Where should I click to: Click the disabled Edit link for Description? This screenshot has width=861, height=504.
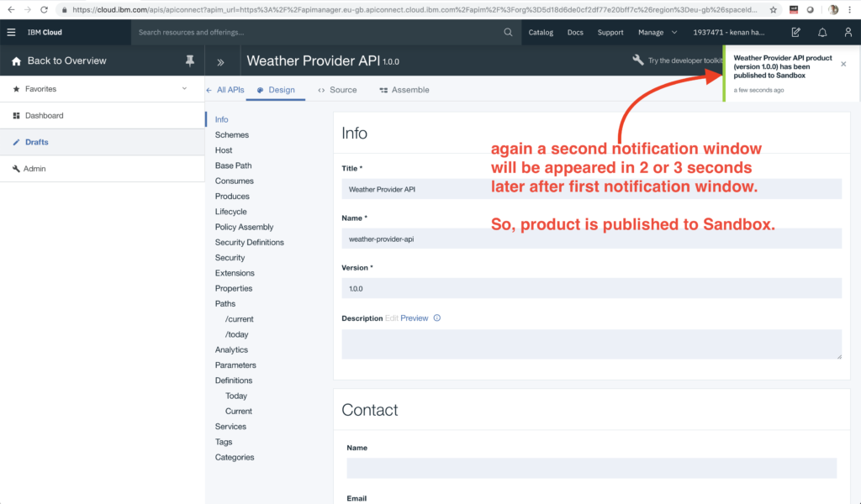[392, 318]
